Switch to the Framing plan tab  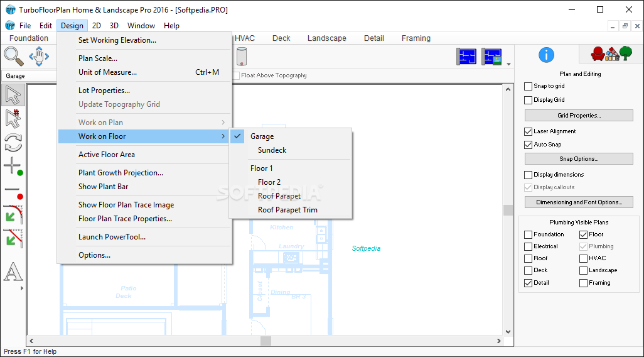click(416, 38)
